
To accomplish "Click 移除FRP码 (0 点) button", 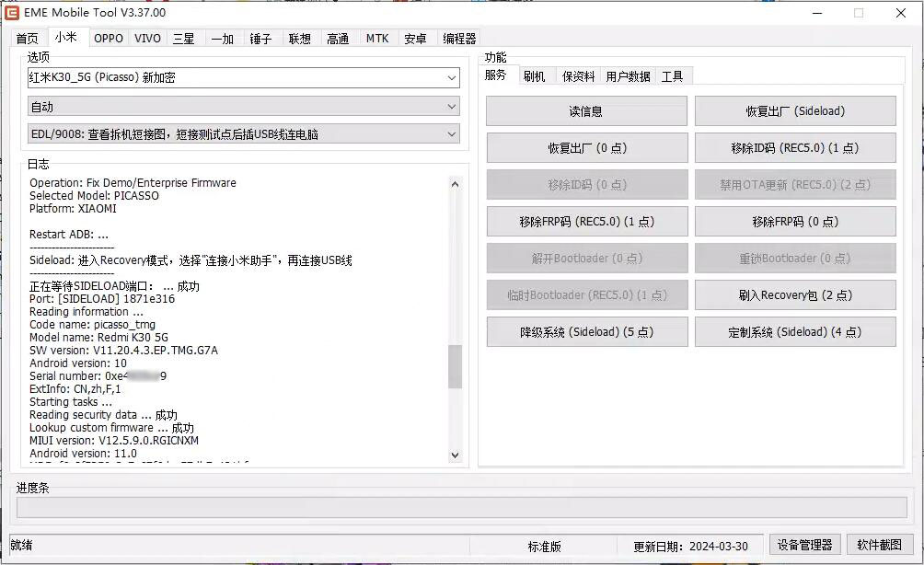I will pyautogui.click(x=795, y=222).
